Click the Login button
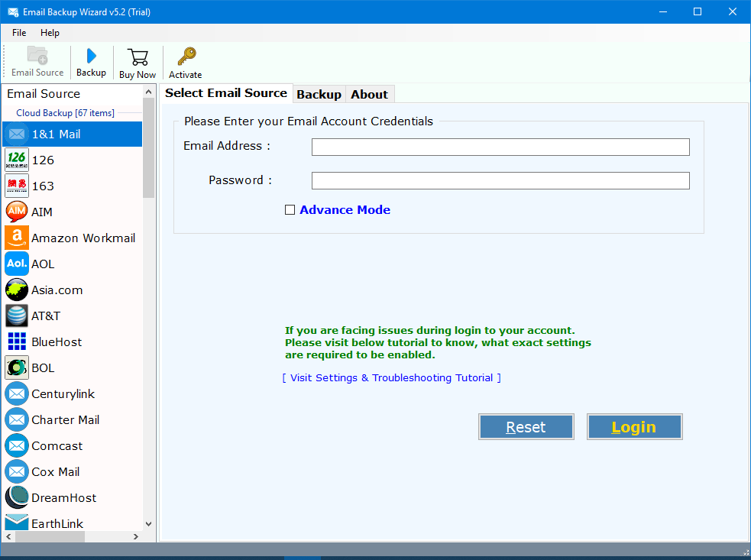Screen dimensions: 751x560 point(634,427)
